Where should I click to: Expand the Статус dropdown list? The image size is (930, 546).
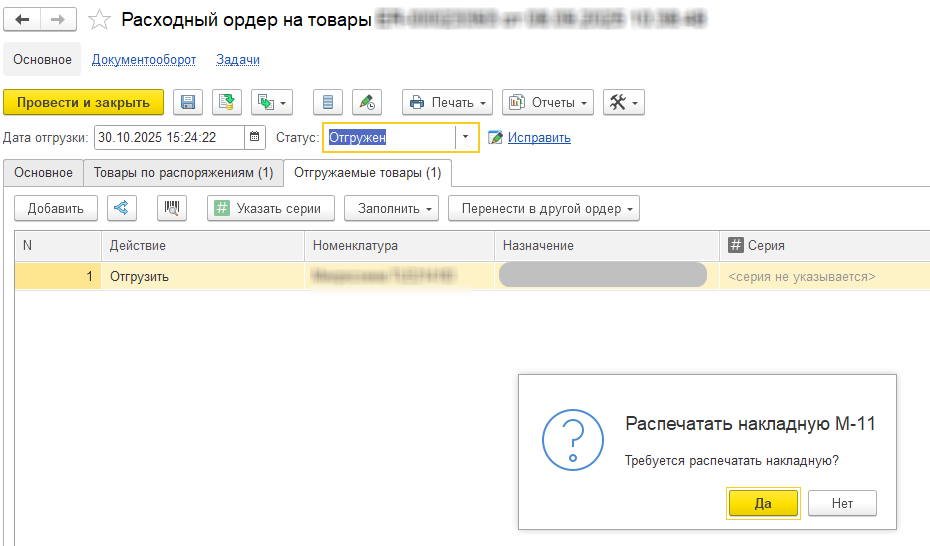tap(465, 137)
